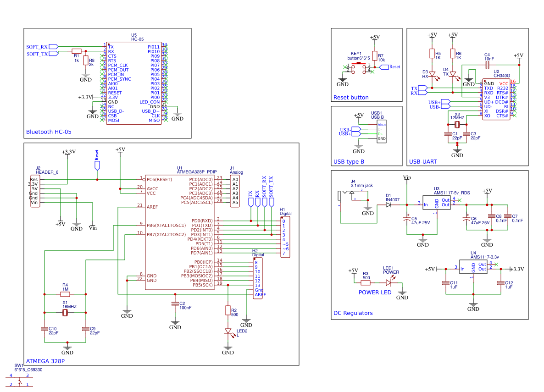Select the USB1 USB B connector symbol

381,132
